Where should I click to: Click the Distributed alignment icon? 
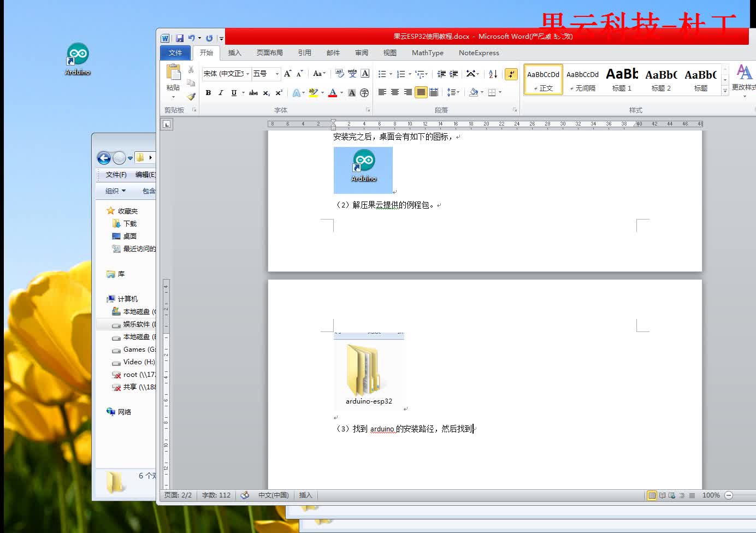[x=434, y=92]
